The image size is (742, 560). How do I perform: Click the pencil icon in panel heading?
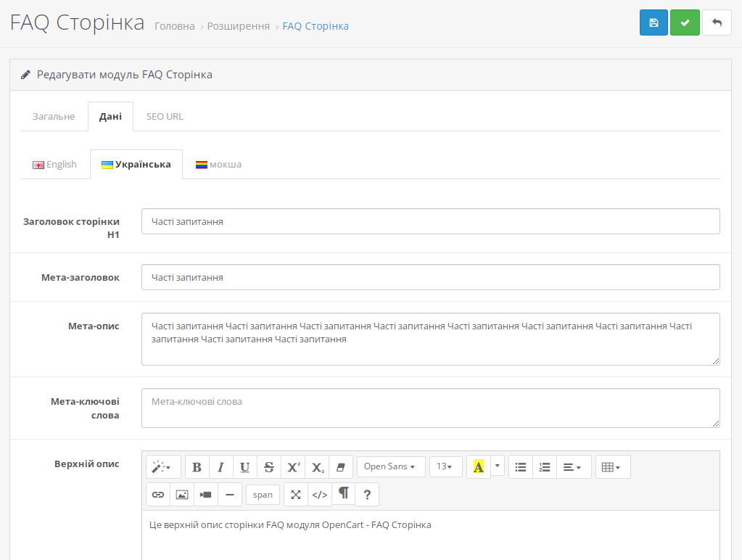25,75
